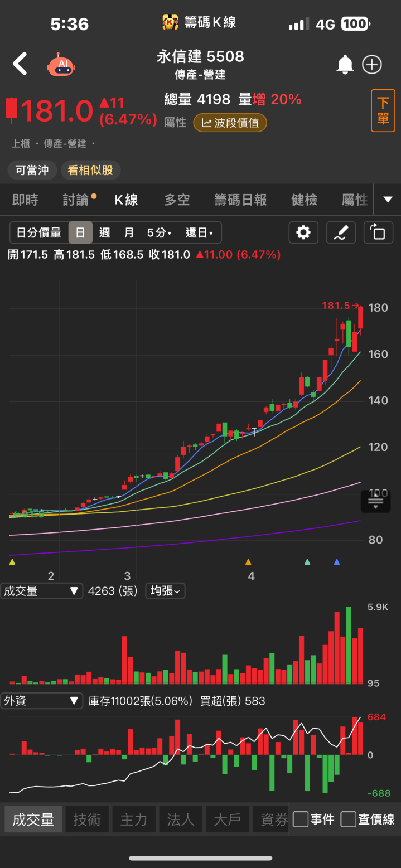Open the 外資 indicator dropdown
The height and width of the screenshot is (868, 401).
pyautogui.click(x=42, y=701)
